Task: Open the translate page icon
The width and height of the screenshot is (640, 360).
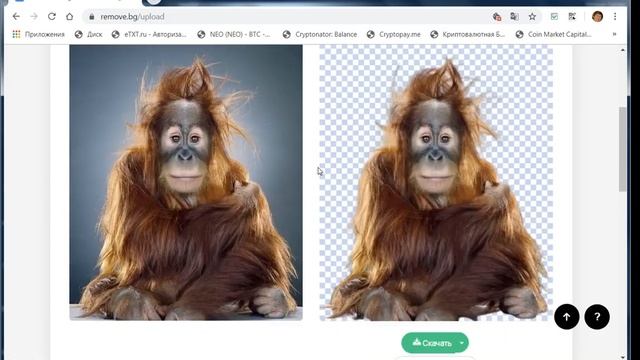Action: tap(515, 17)
